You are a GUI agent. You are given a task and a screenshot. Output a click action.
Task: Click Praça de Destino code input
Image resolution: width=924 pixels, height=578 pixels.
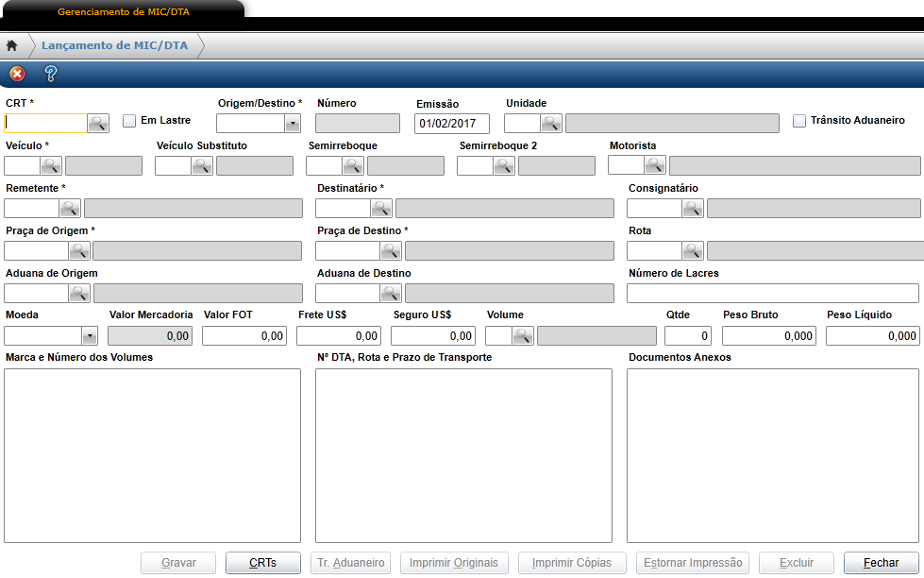[x=347, y=250]
